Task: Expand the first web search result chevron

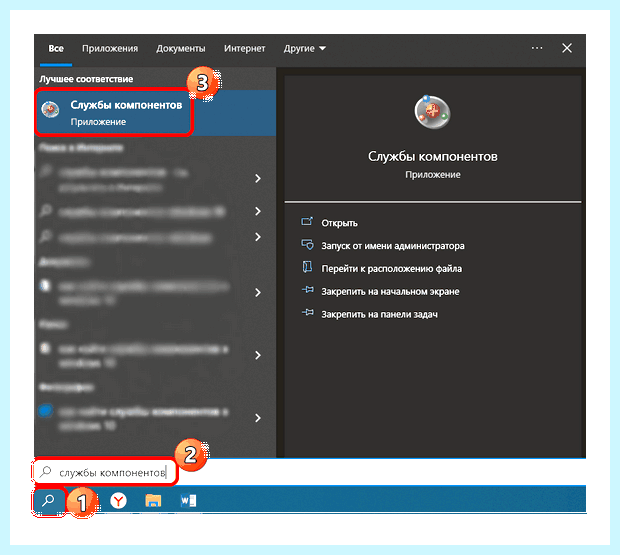Action: tap(258, 178)
